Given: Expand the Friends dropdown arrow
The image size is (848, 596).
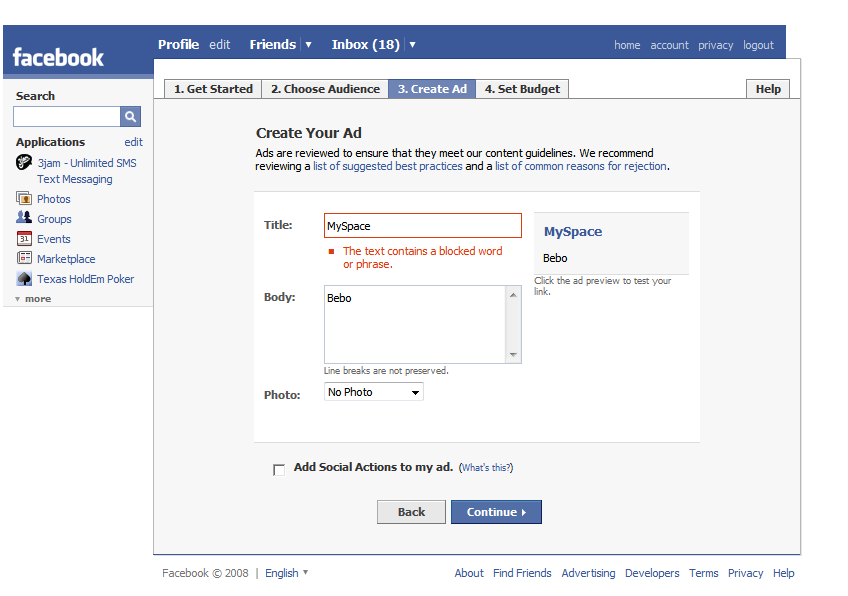Looking at the screenshot, I should 308,45.
